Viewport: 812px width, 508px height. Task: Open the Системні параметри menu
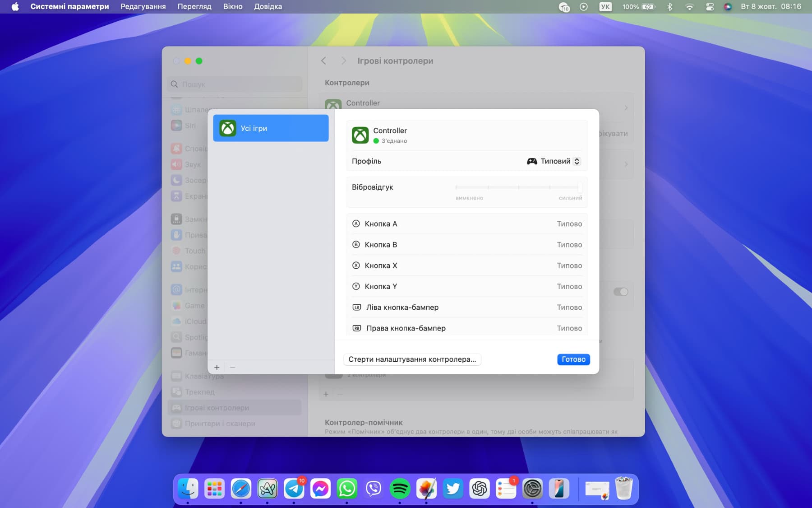(69, 6)
